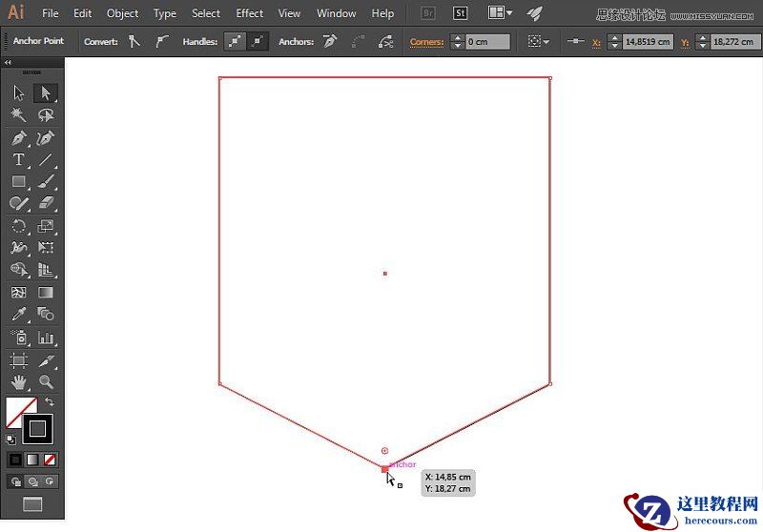Hide handles for multiple selected anchors
Viewport: 763px width, 532px height.
pos(258,42)
